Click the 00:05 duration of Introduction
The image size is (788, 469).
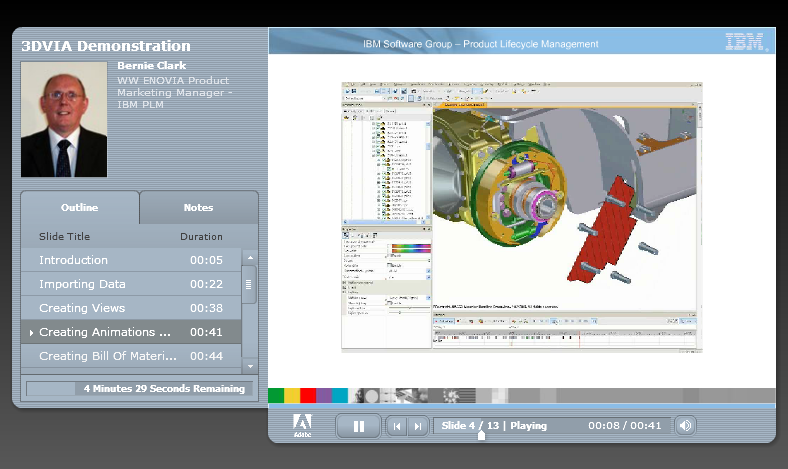[206, 260]
